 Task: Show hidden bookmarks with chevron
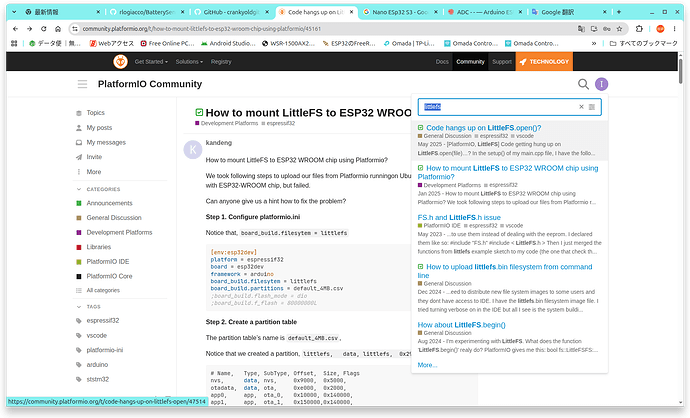point(594,43)
